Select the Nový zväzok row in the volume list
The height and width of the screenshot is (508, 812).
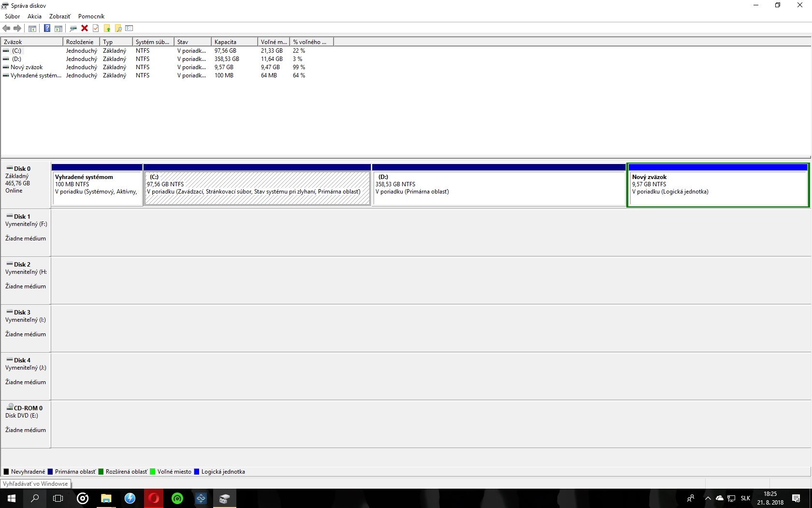27,67
